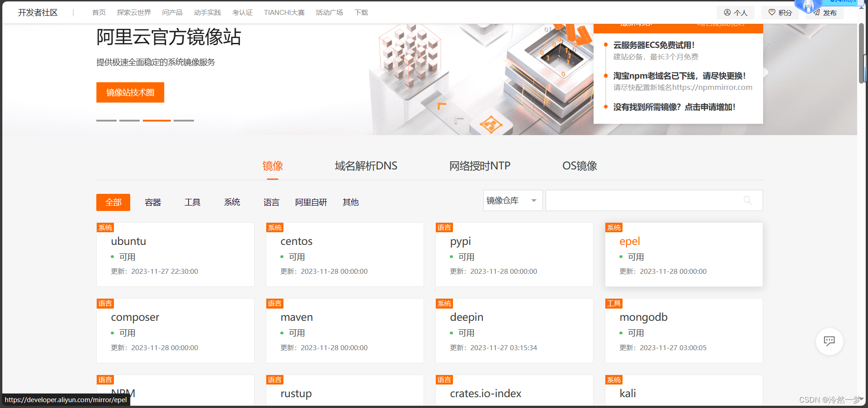Image resolution: width=868 pixels, height=408 pixels.
Task: Open the crates.io-index mirror card
Action: tap(514, 391)
